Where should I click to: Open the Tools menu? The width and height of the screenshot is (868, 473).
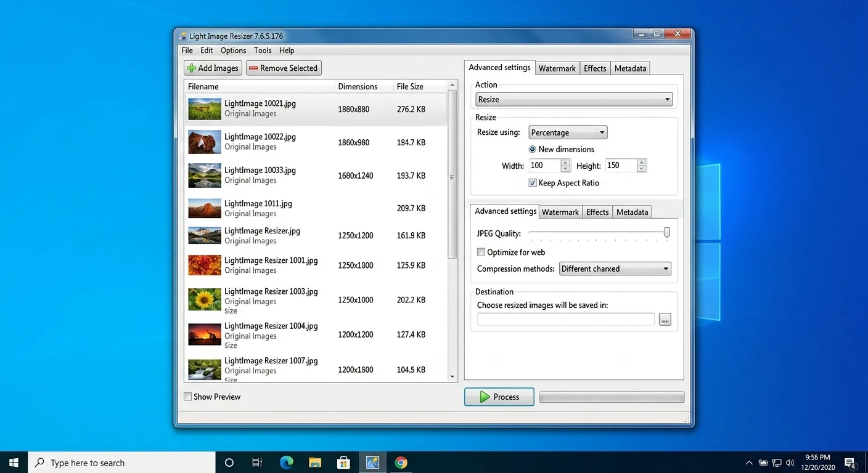pos(263,51)
